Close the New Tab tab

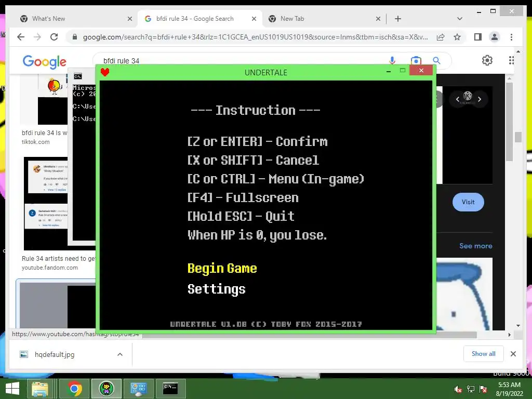(378, 19)
